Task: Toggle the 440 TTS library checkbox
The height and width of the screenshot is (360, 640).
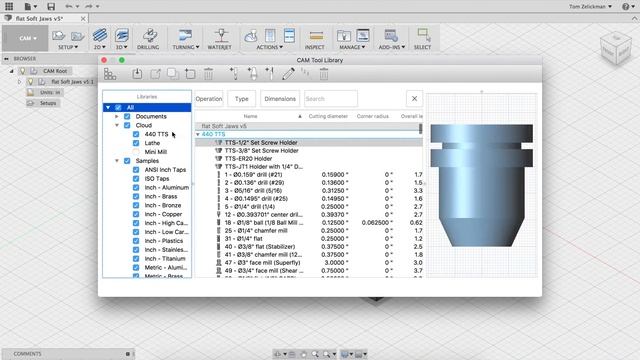Action: [x=136, y=134]
